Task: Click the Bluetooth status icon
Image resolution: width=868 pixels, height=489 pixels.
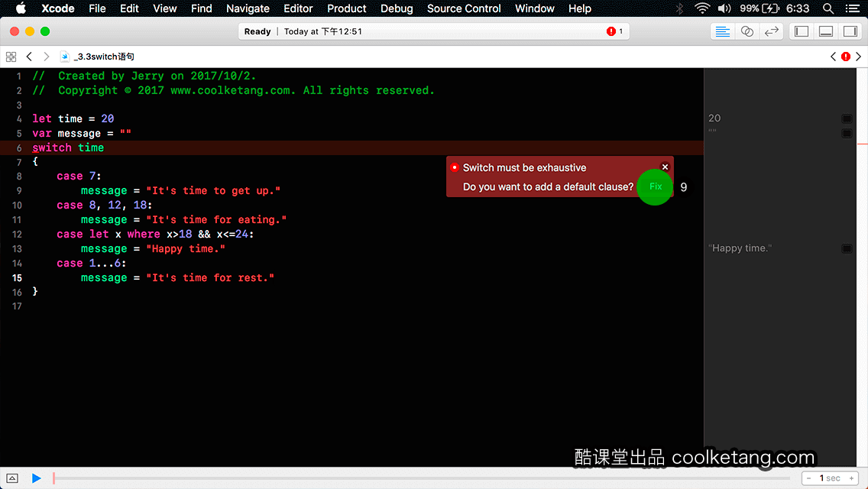Action: [x=679, y=8]
